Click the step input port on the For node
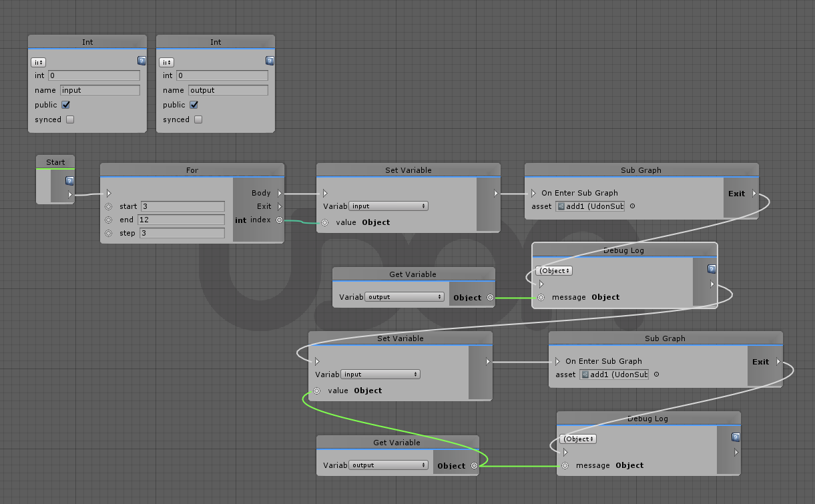 pos(108,233)
